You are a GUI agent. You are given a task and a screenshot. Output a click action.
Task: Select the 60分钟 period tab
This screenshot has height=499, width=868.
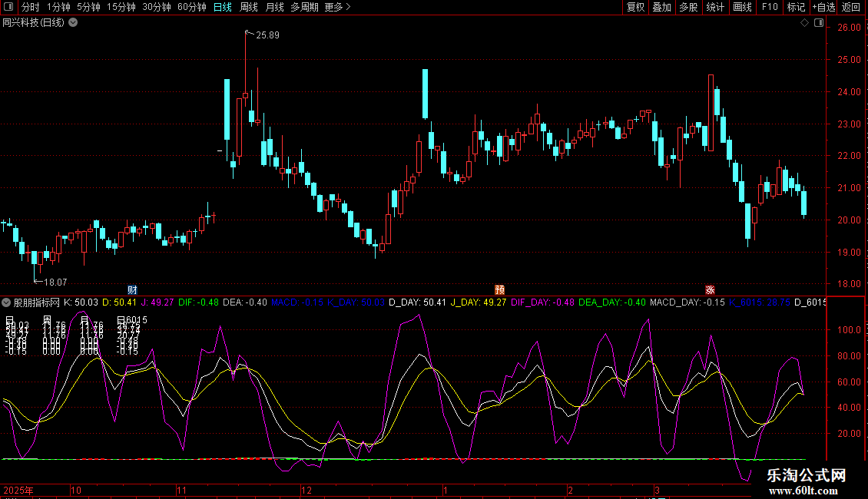coord(191,7)
